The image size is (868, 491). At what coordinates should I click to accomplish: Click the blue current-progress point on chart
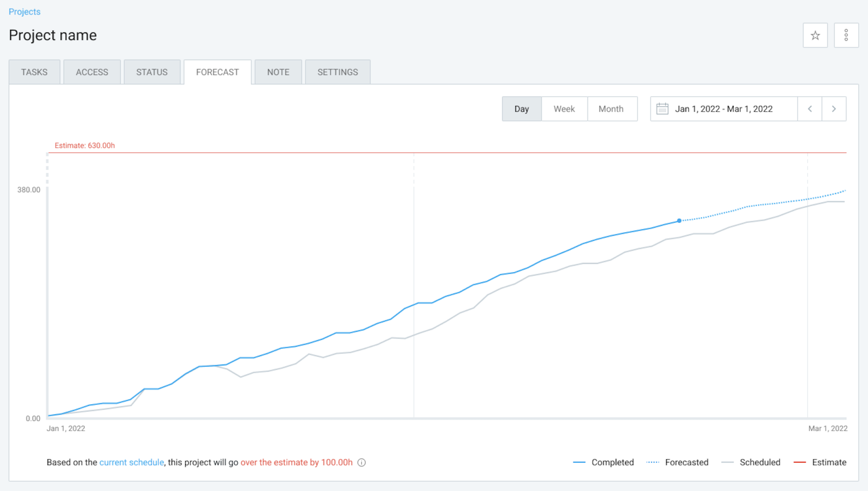coord(679,220)
